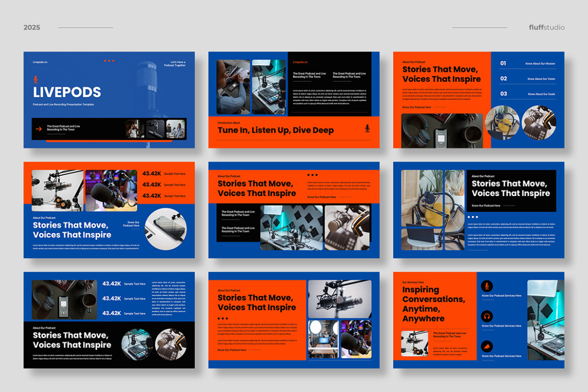This screenshot has height=392, width=588.
Task: Click the microphone service icon on Inspiring Conversations slide
Action: coord(487,286)
